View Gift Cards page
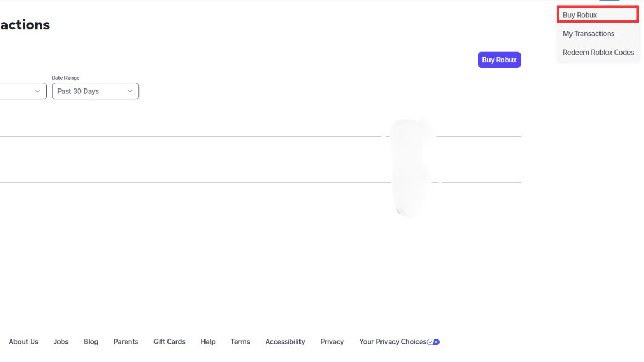644x362 pixels. (169, 342)
